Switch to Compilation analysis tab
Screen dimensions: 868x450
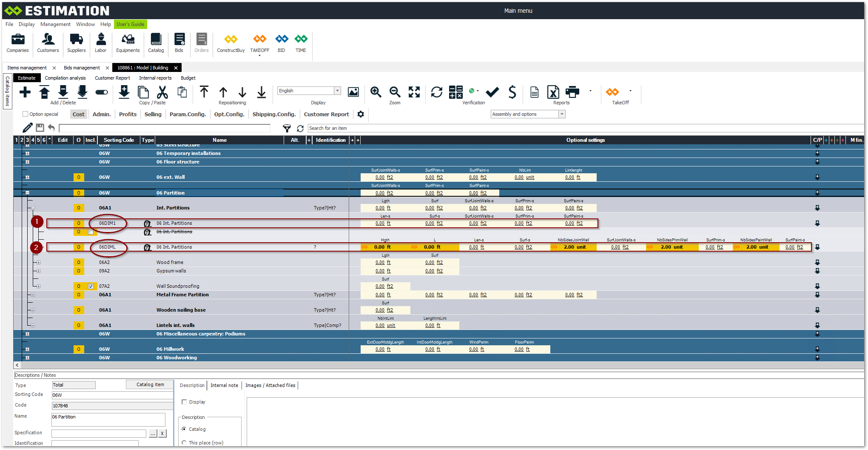point(65,78)
